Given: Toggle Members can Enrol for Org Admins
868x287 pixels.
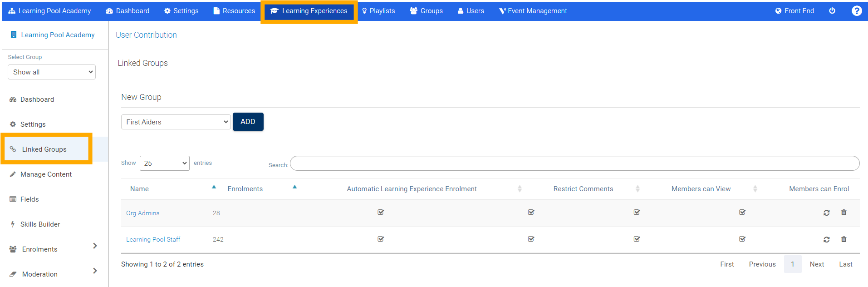Looking at the screenshot, I should (742, 212).
